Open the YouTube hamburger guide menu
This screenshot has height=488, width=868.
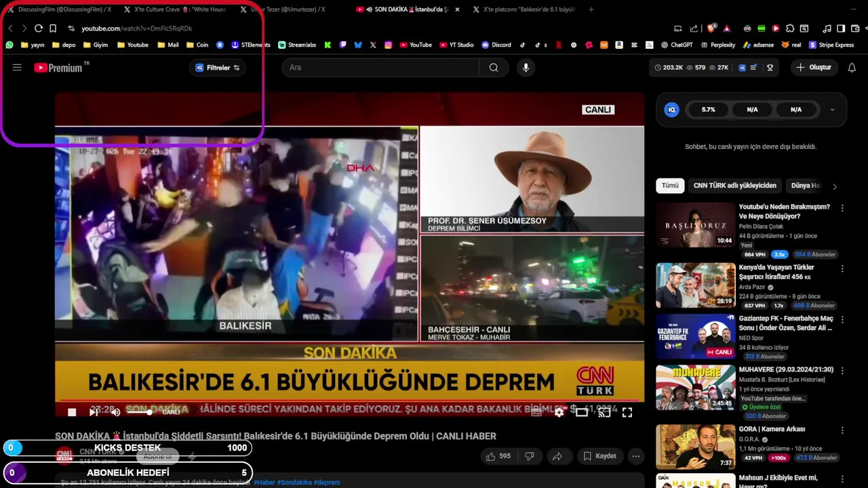point(17,67)
